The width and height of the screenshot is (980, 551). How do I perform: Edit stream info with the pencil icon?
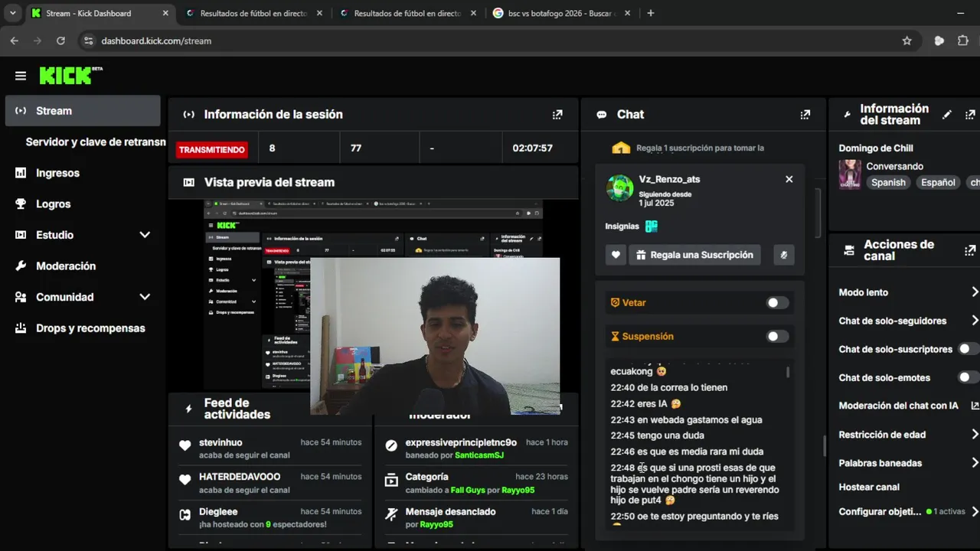coord(947,115)
